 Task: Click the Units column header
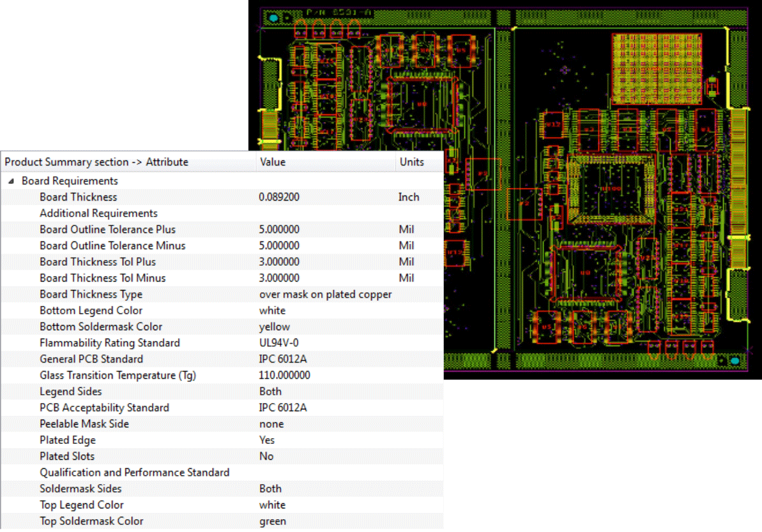click(411, 162)
